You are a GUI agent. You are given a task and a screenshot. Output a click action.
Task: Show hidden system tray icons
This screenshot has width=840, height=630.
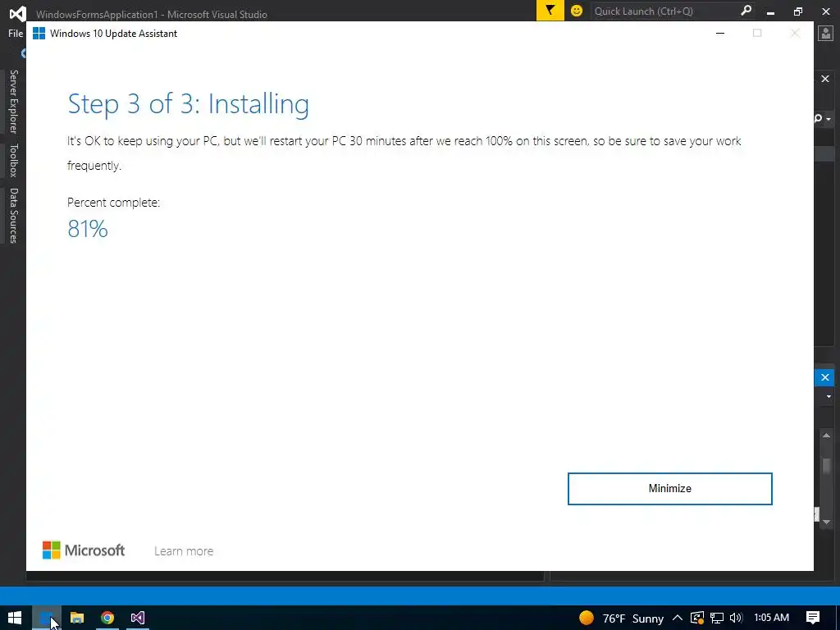click(x=677, y=618)
